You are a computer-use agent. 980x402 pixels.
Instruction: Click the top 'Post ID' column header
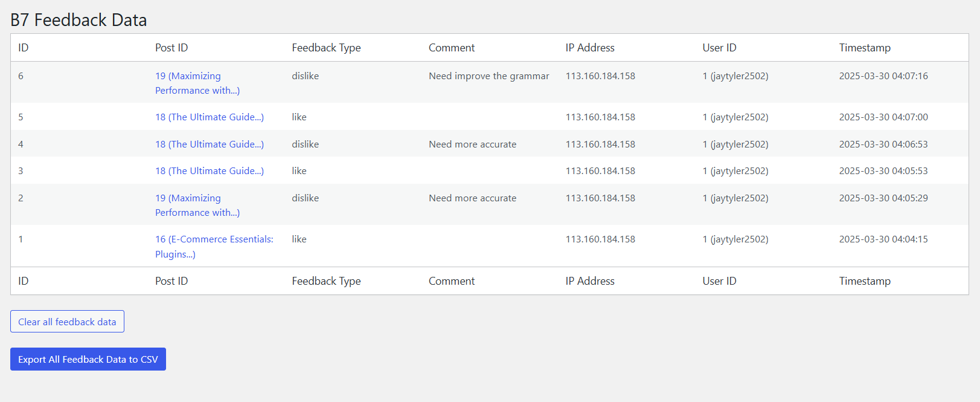click(171, 48)
